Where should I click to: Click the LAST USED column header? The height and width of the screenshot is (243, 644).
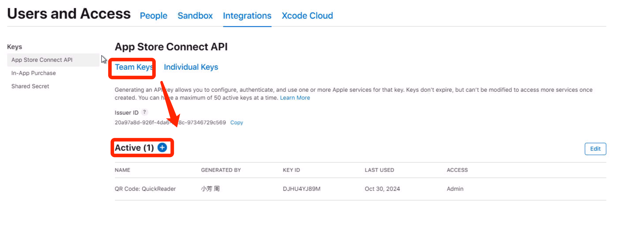[379, 170]
